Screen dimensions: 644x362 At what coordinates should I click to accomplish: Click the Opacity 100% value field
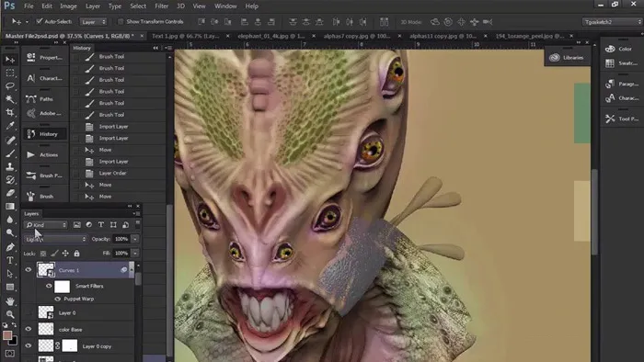(x=121, y=239)
